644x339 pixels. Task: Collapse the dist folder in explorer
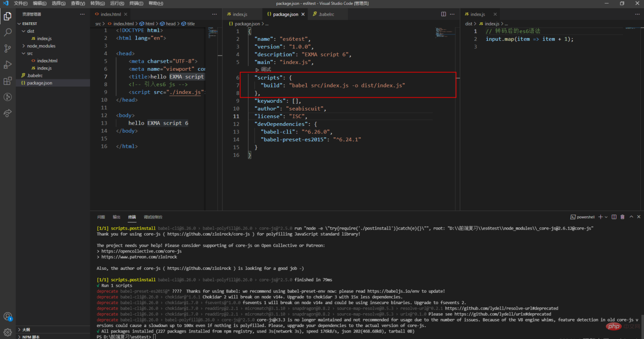[x=30, y=31]
